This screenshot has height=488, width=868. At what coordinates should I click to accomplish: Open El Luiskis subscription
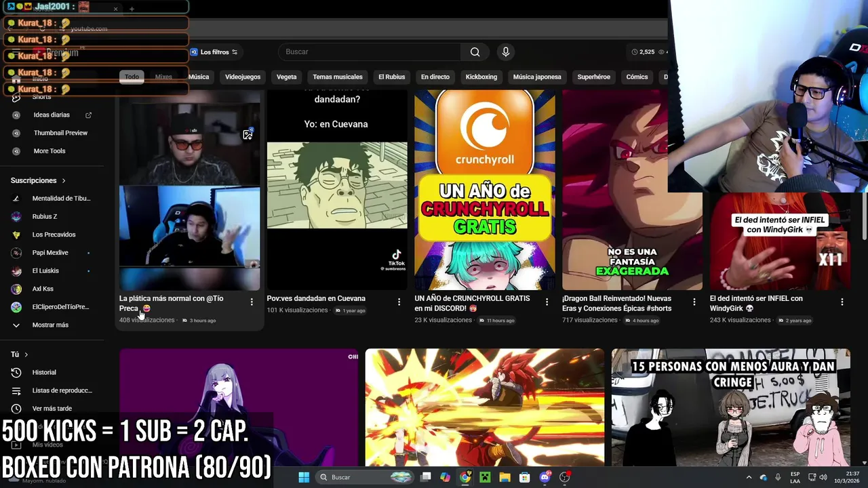click(45, 271)
